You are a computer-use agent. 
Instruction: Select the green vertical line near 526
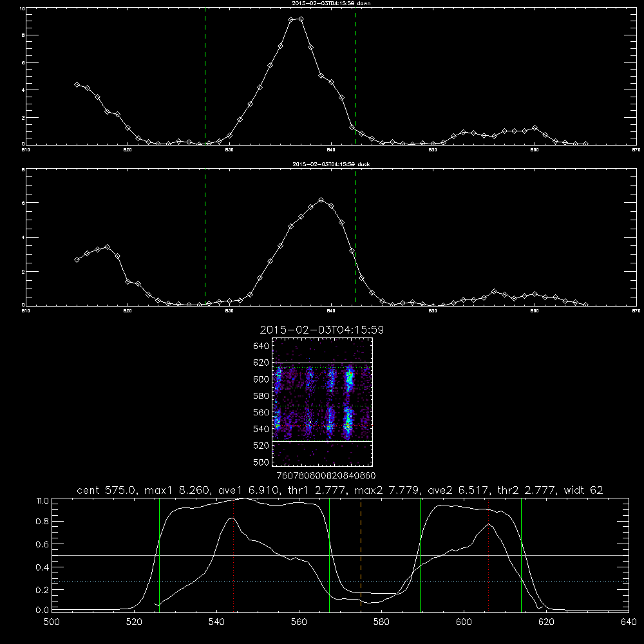pyautogui.click(x=159, y=555)
